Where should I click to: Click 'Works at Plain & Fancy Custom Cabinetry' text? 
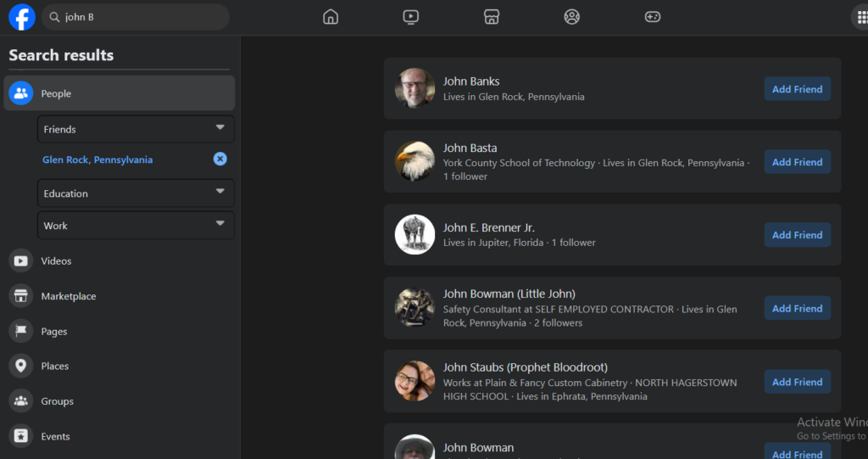536,383
